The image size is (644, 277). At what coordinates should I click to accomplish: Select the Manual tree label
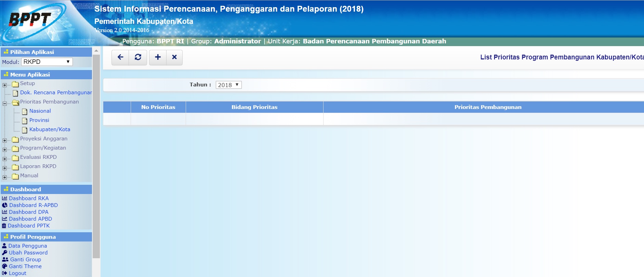click(x=29, y=176)
